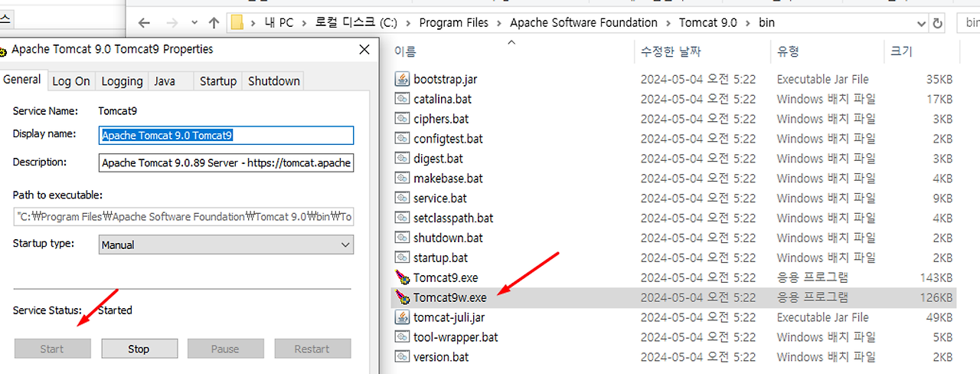Screen dimensions: 980x374
Task: Expand the Apache Software Foundation breadcrumb chevron
Action: coord(668,23)
